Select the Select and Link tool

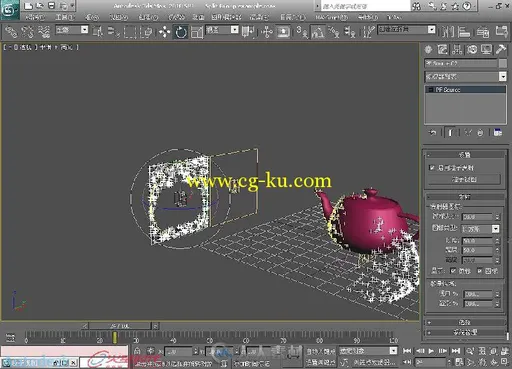10,32
